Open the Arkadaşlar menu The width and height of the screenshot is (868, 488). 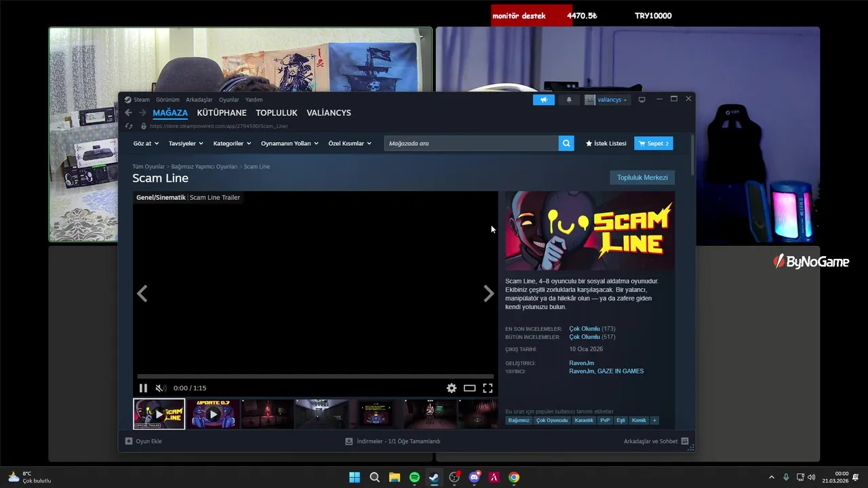[199, 100]
